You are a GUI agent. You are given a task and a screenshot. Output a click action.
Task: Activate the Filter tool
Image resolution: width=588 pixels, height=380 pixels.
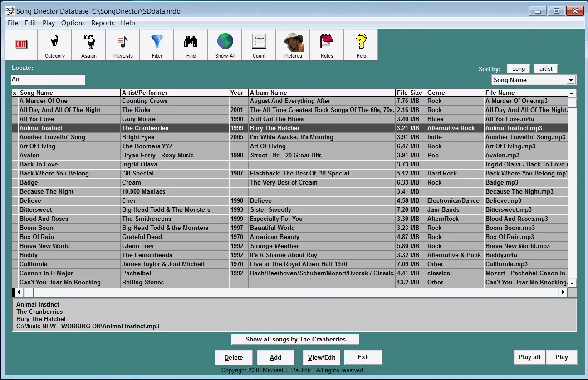click(x=157, y=44)
